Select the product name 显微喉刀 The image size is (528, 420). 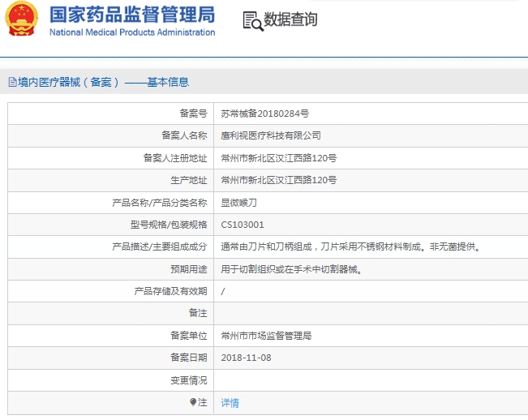point(238,203)
